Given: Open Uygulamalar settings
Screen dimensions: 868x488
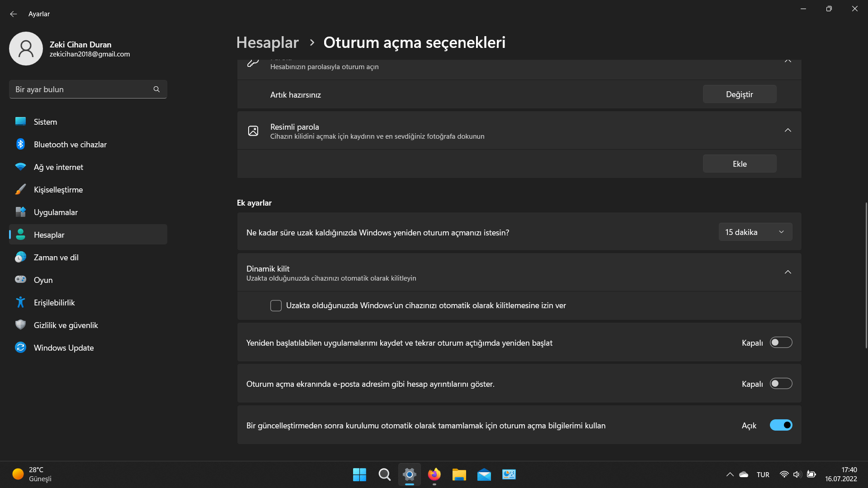Looking at the screenshot, I should click(88, 212).
